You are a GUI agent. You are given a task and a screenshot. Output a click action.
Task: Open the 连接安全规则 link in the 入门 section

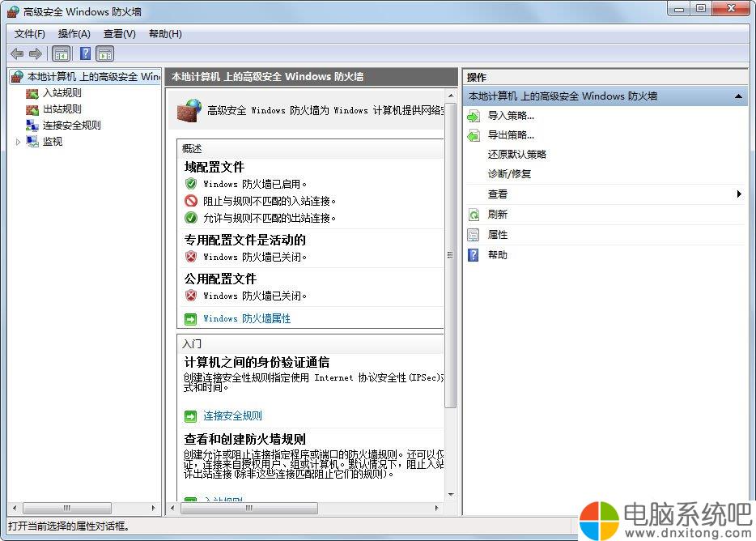coord(232,416)
